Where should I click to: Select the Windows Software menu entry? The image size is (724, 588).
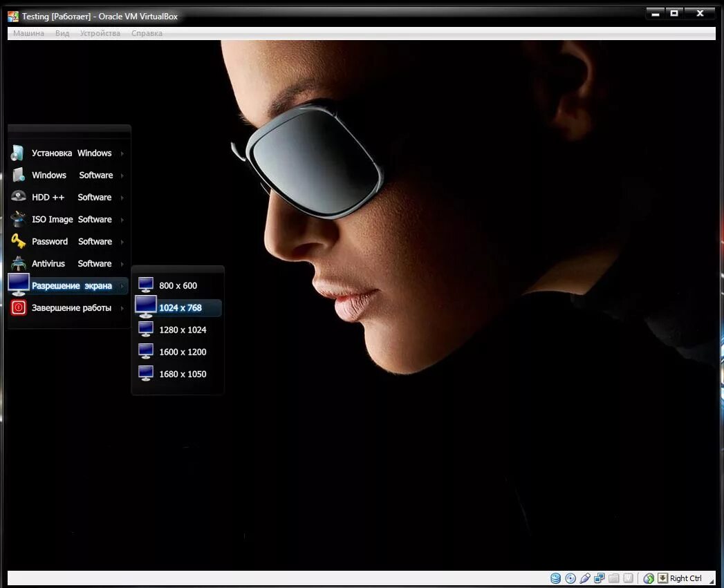(68, 175)
